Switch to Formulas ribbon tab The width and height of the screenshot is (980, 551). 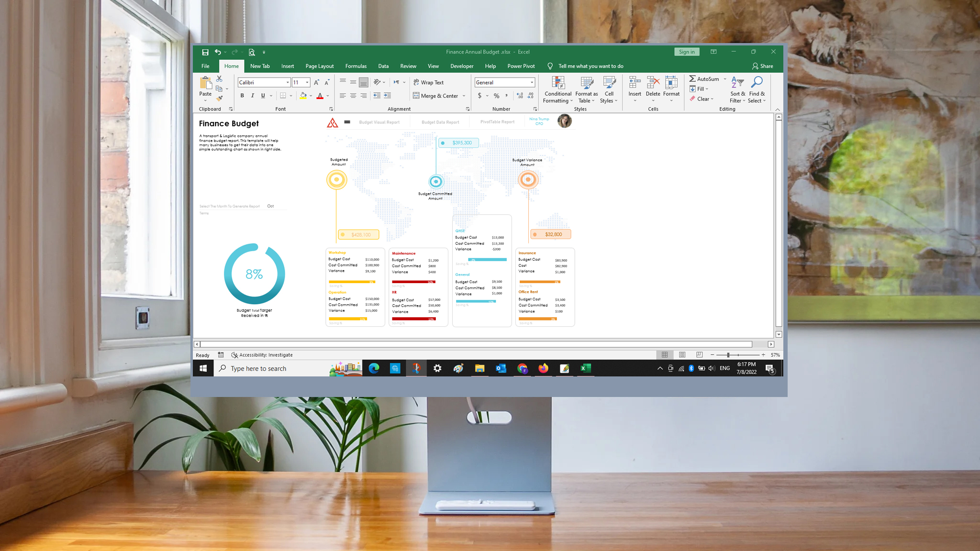click(356, 66)
